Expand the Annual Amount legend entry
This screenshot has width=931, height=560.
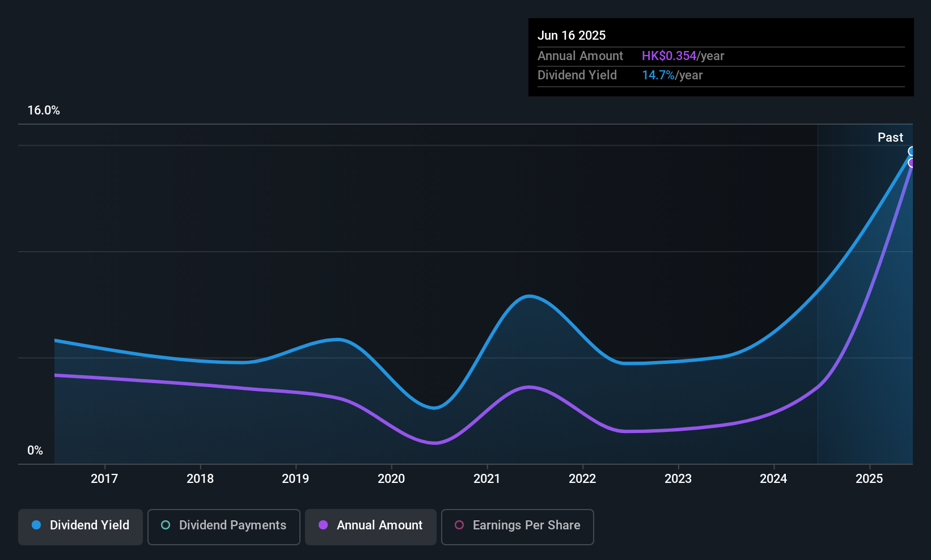pos(370,525)
